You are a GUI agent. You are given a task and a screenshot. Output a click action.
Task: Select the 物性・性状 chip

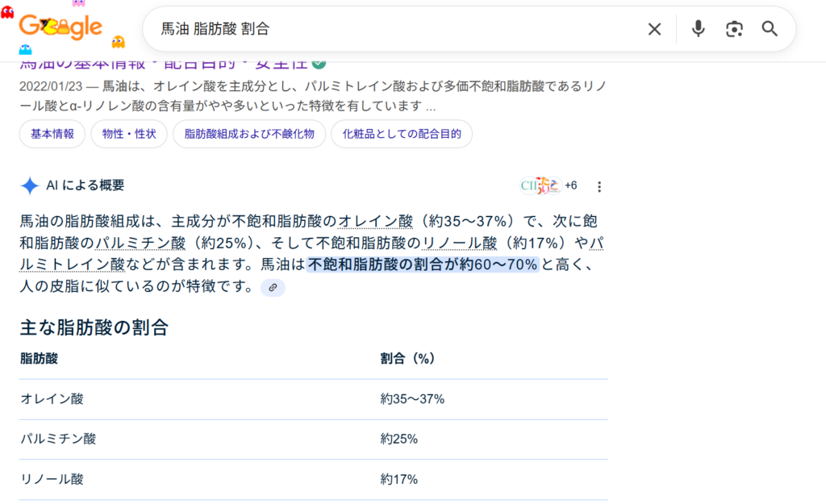(129, 134)
